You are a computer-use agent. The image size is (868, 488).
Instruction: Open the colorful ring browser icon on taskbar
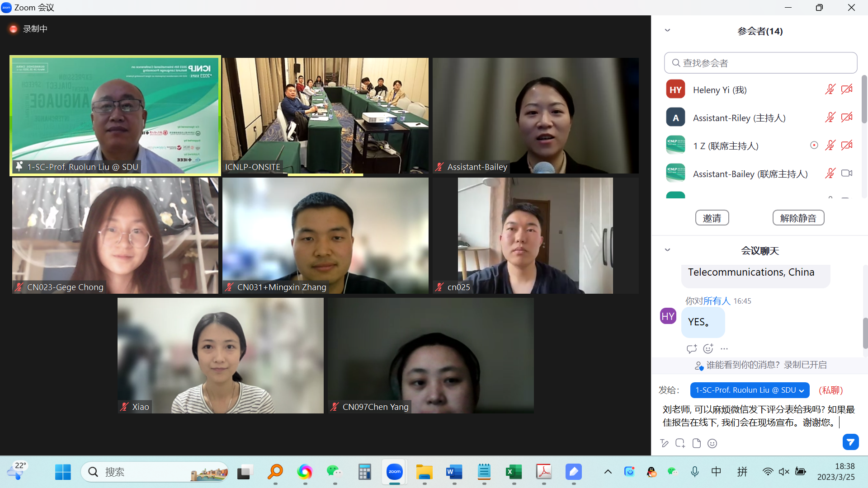pos(305,472)
